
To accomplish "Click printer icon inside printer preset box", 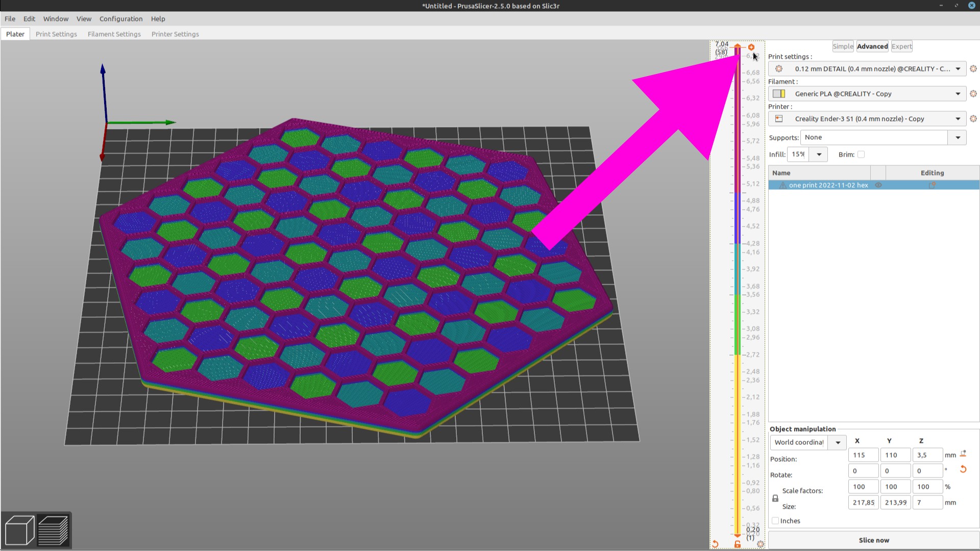I will click(779, 118).
